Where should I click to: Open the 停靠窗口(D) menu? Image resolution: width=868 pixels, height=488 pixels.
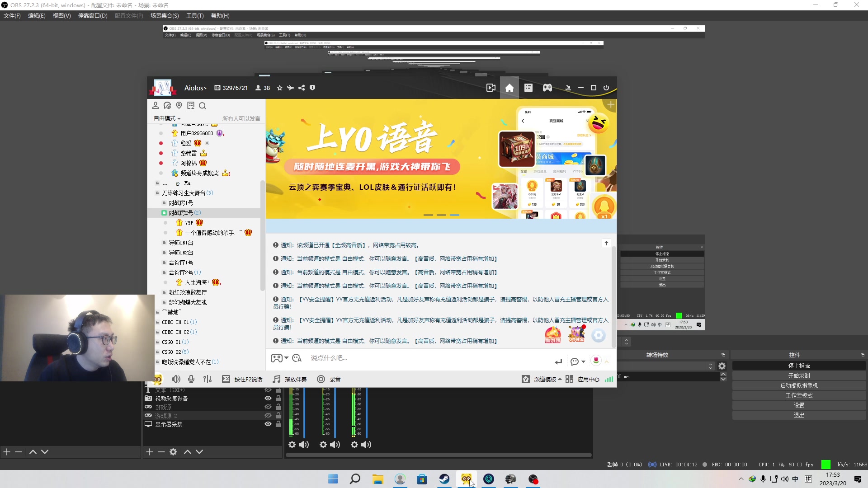[x=93, y=16]
